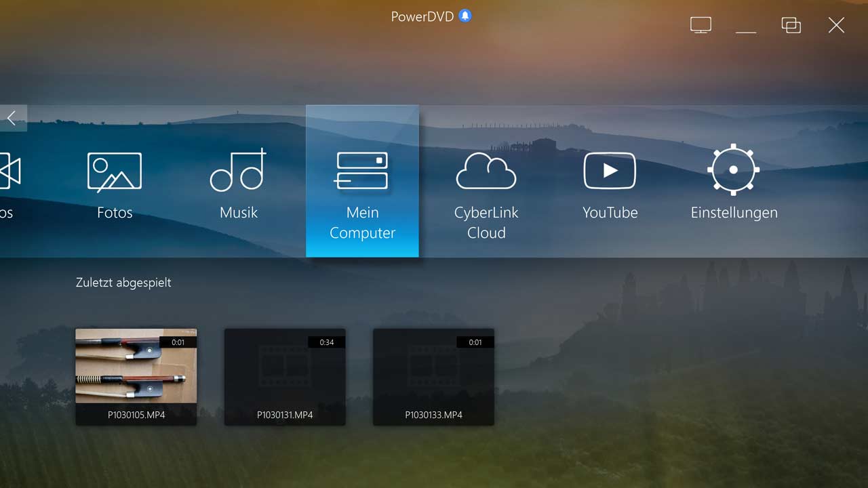Click the Mein Computer drive icon
Viewport: 868px width, 488px height.
pos(362,170)
